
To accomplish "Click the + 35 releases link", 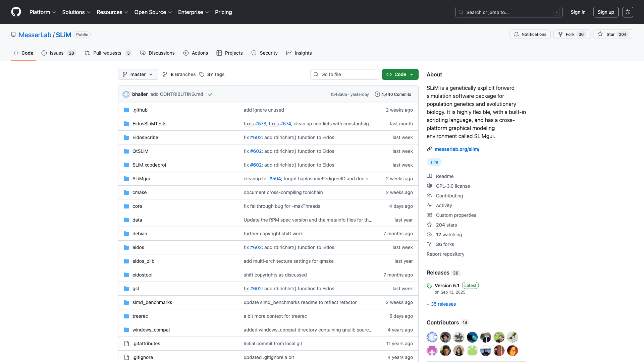I will [441, 304].
